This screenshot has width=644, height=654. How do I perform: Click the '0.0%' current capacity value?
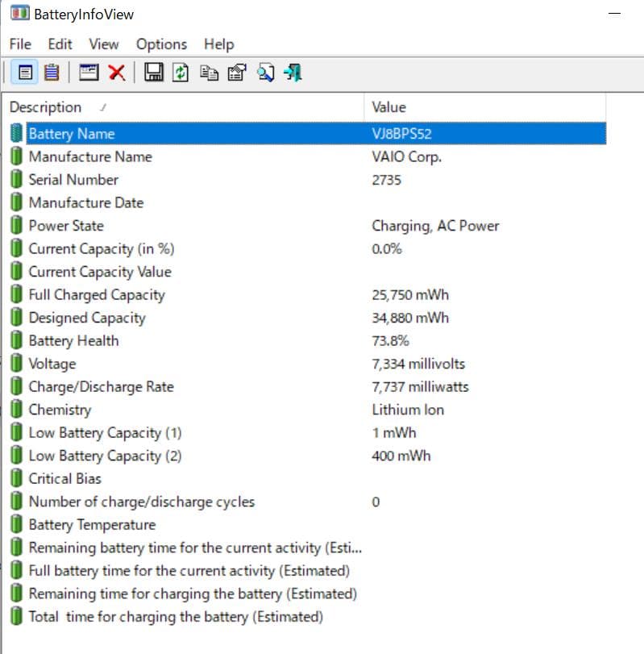[387, 248]
